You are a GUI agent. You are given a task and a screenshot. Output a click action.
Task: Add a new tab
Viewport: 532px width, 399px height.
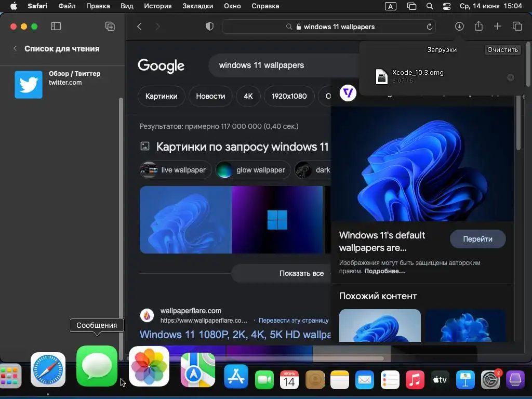pos(497,26)
